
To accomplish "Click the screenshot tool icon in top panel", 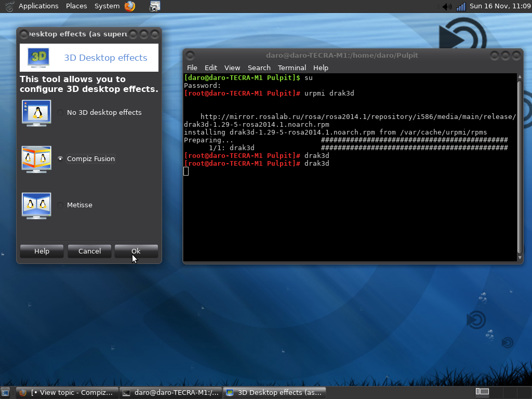I will coord(155,6).
